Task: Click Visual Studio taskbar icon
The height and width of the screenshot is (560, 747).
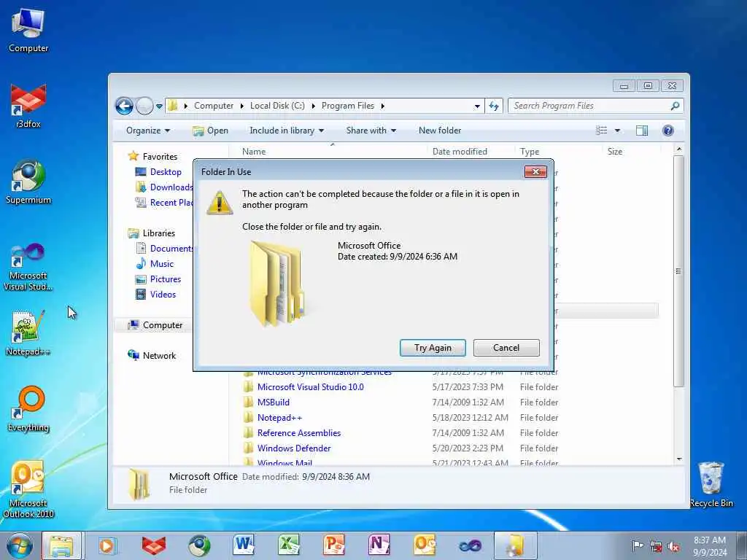Action: [470, 545]
